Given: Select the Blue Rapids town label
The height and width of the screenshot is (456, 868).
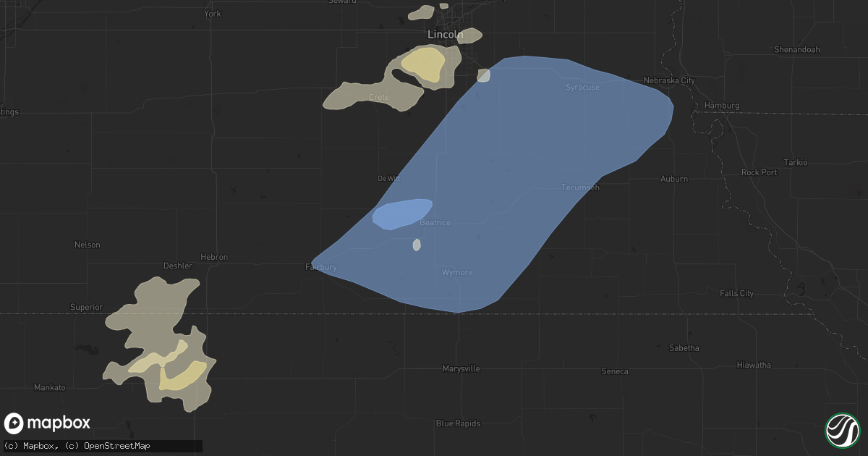Looking at the screenshot, I should pos(458,423).
